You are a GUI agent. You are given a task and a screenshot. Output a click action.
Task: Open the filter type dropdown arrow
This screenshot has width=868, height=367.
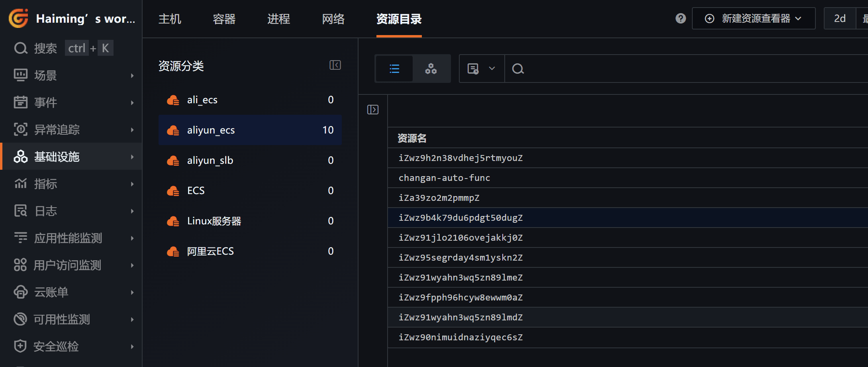tap(492, 69)
